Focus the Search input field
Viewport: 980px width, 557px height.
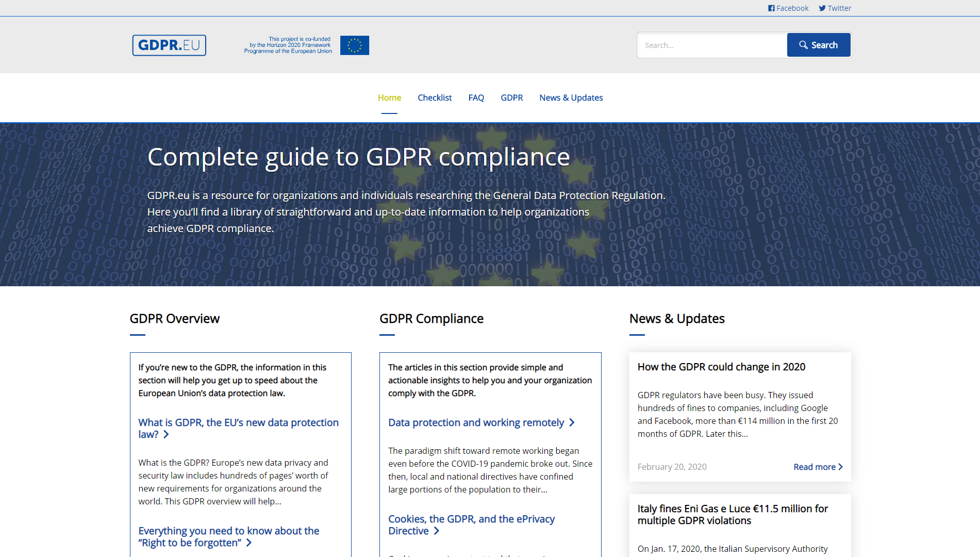point(712,45)
